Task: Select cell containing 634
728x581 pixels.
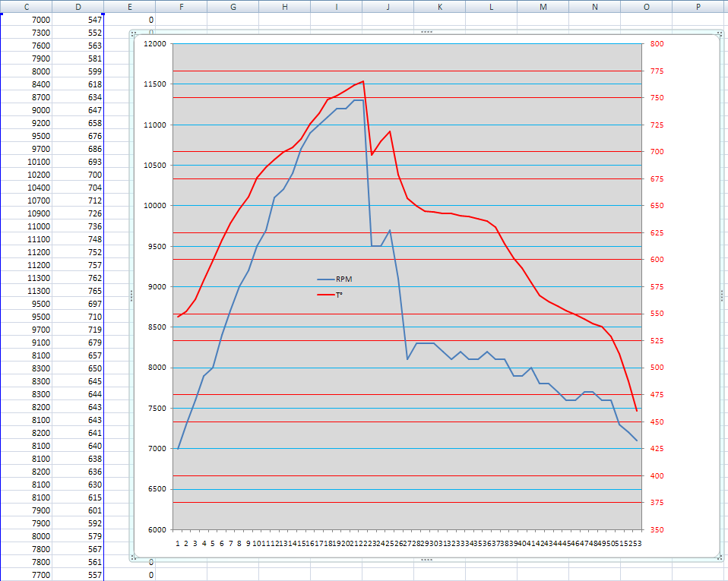Action: click(78, 97)
